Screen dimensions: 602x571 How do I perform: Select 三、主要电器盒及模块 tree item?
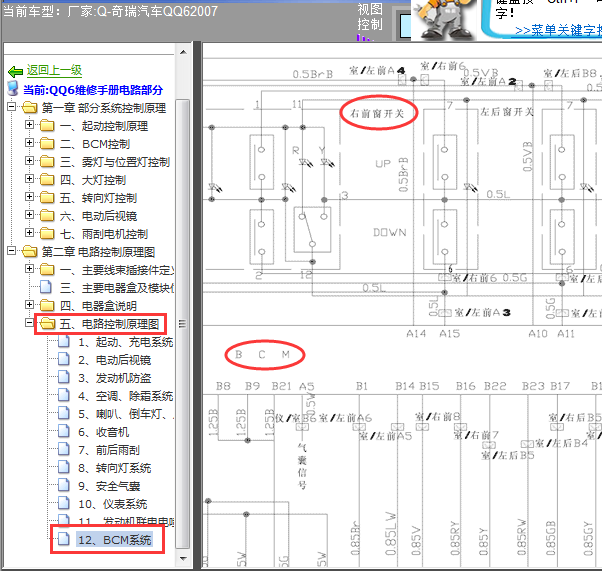(x=116, y=288)
